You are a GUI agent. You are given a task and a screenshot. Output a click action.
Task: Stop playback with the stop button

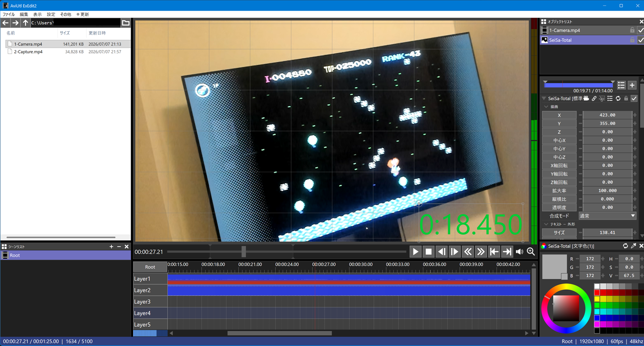point(428,252)
